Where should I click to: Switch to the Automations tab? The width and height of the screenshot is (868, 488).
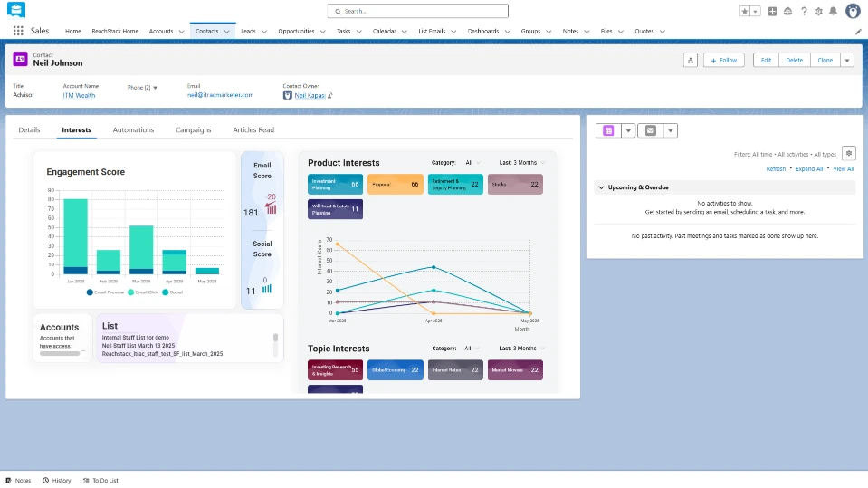tap(133, 130)
